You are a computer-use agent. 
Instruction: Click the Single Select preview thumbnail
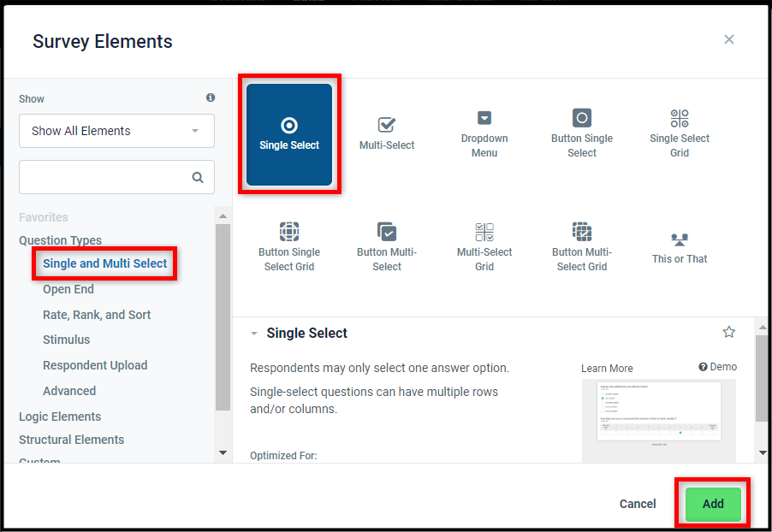point(658,419)
